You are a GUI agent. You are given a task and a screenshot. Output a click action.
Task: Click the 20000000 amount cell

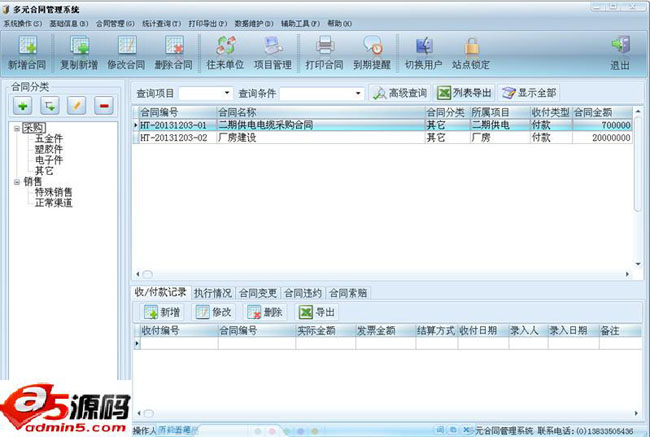pos(602,138)
